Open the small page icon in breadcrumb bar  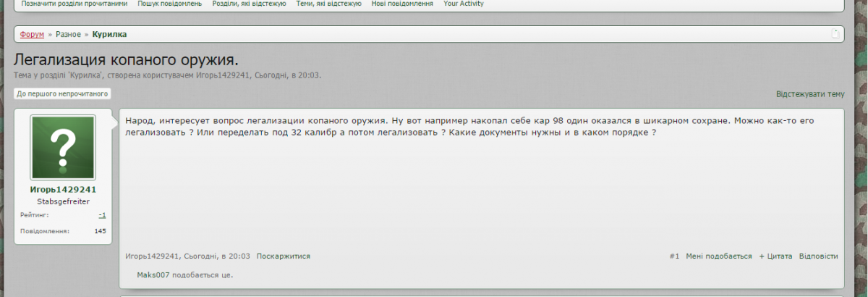pos(835,34)
